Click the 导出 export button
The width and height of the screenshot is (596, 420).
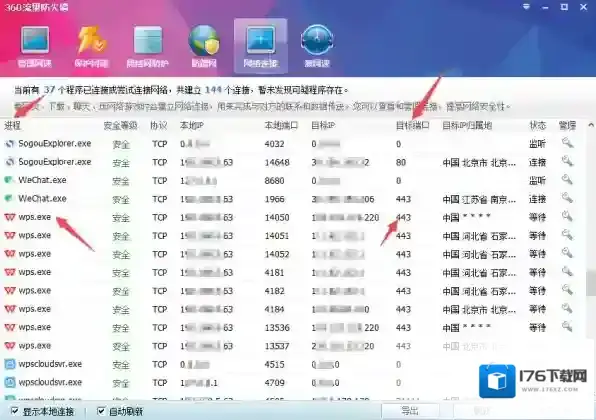[410, 411]
